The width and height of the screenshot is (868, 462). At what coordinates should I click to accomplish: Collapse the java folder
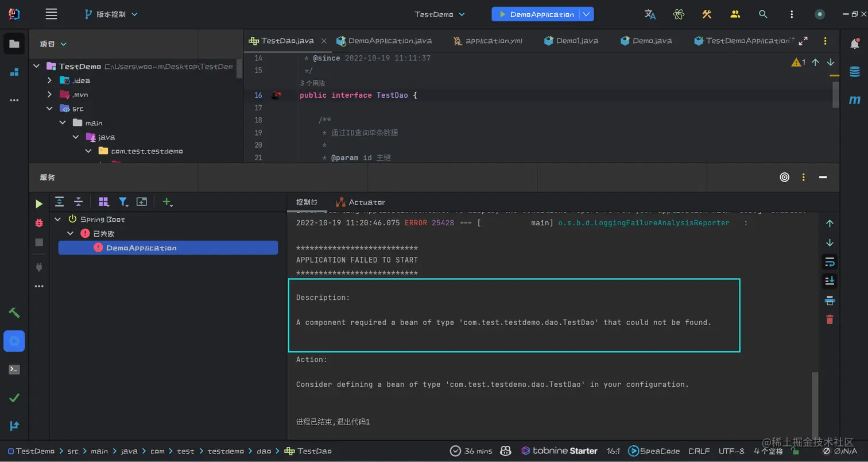click(76, 137)
